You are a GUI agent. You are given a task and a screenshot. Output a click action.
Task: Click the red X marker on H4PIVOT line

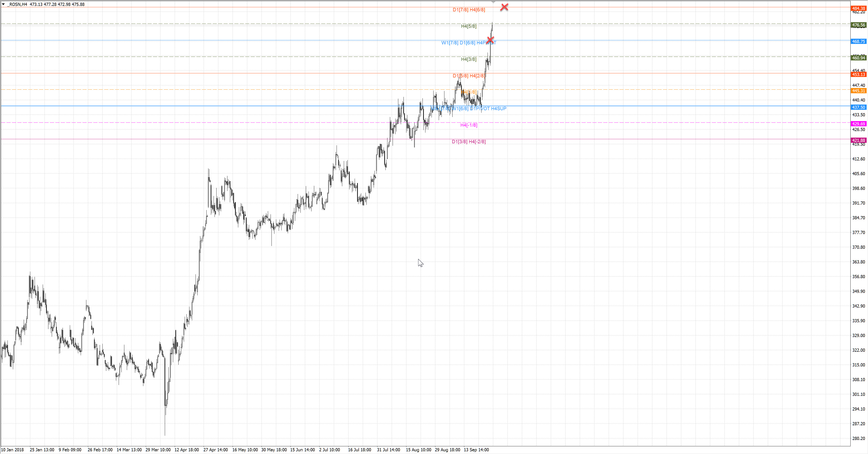pos(490,40)
